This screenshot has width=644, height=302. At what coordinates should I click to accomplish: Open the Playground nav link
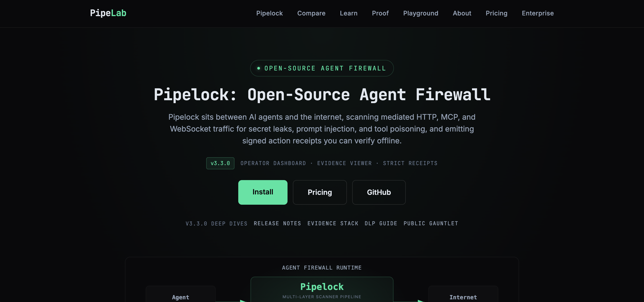pyautogui.click(x=421, y=13)
